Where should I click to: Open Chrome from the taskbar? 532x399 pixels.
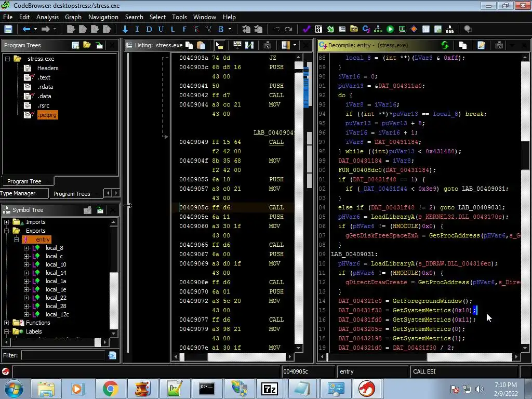pyautogui.click(x=110, y=389)
